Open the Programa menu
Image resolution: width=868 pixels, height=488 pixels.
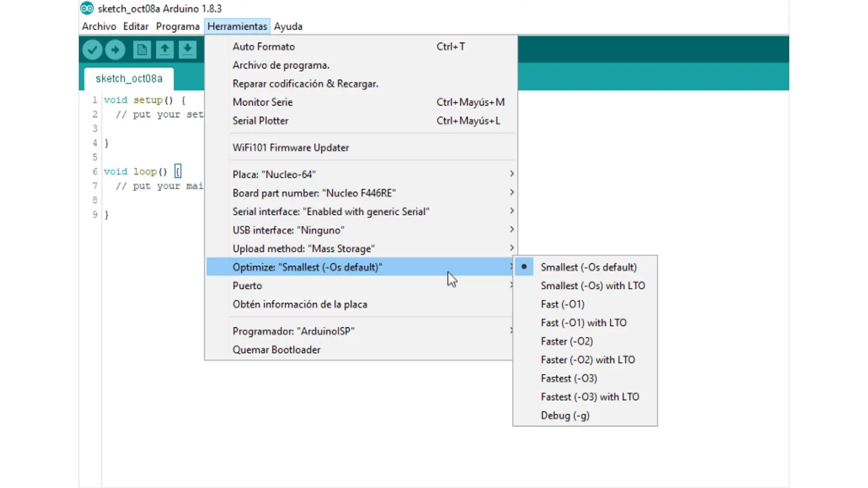click(178, 26)
